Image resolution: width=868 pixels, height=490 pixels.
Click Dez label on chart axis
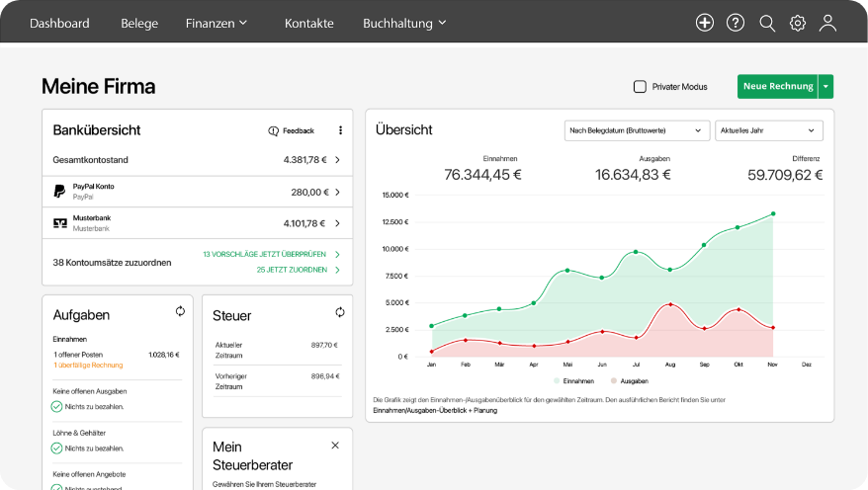(807, 365)
